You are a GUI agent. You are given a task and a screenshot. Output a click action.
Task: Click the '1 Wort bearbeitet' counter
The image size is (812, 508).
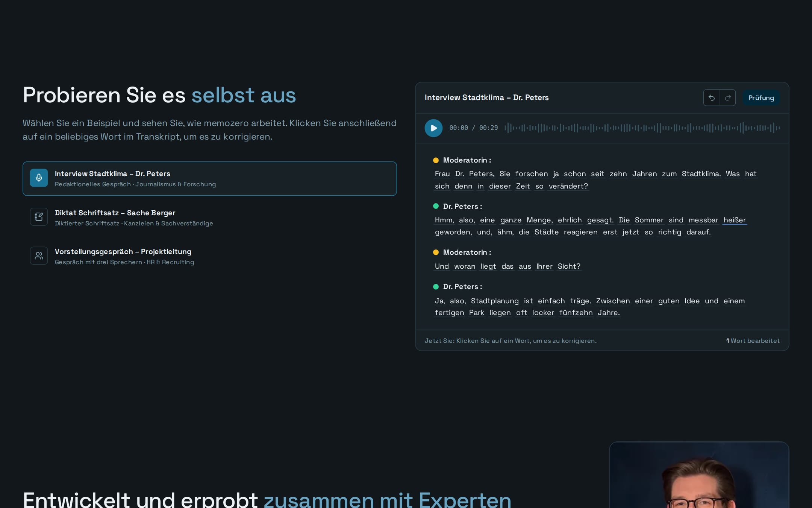[753, 341]
